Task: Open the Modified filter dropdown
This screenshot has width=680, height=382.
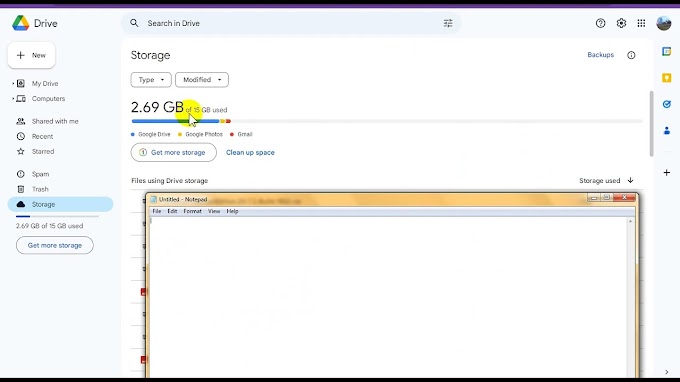Action: click(202, 80)
